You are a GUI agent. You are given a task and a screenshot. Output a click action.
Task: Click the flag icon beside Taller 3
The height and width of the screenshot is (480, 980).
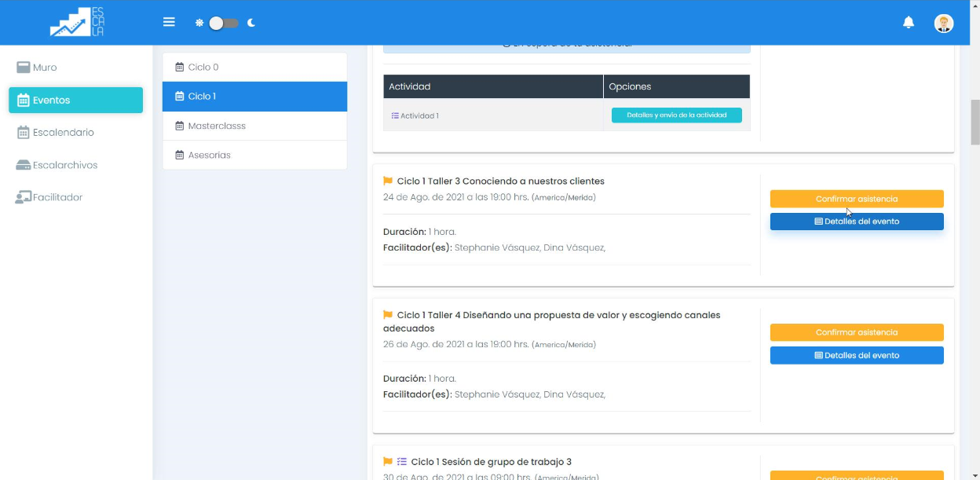click(388, 181)
